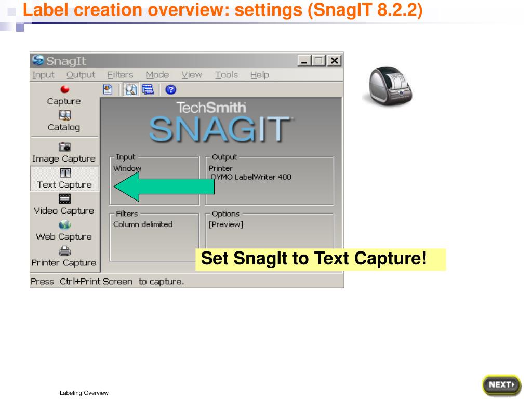Click the blue stacked-windows toolbar icon

148,89
